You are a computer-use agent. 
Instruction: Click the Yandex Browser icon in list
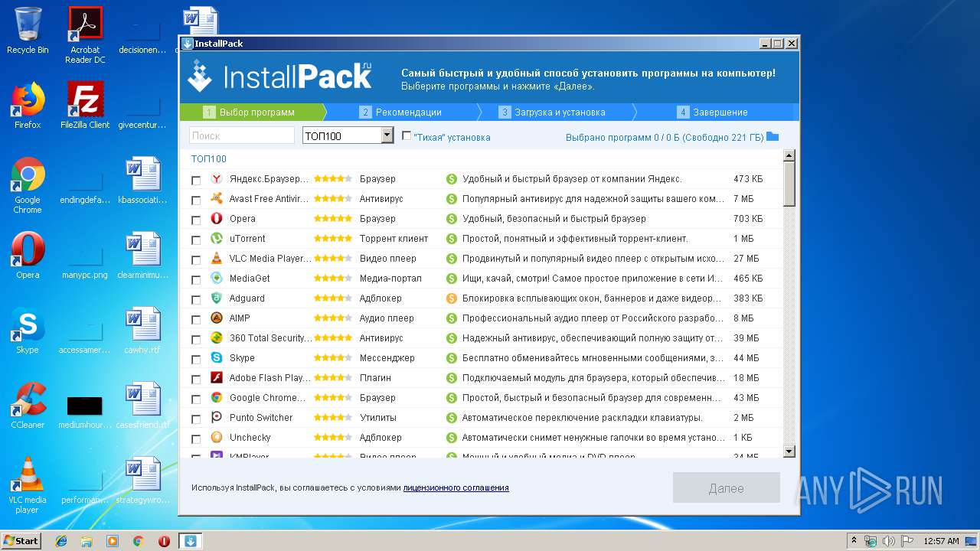pyautogui.click(x=217, y=178)
